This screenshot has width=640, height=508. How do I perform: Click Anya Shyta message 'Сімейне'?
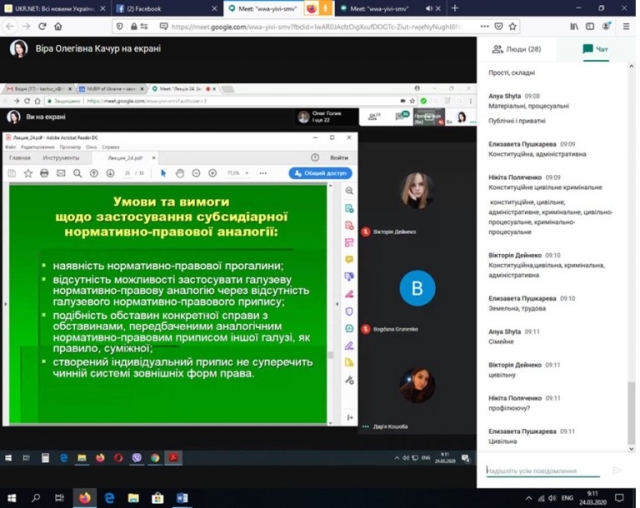pos(501,342)
